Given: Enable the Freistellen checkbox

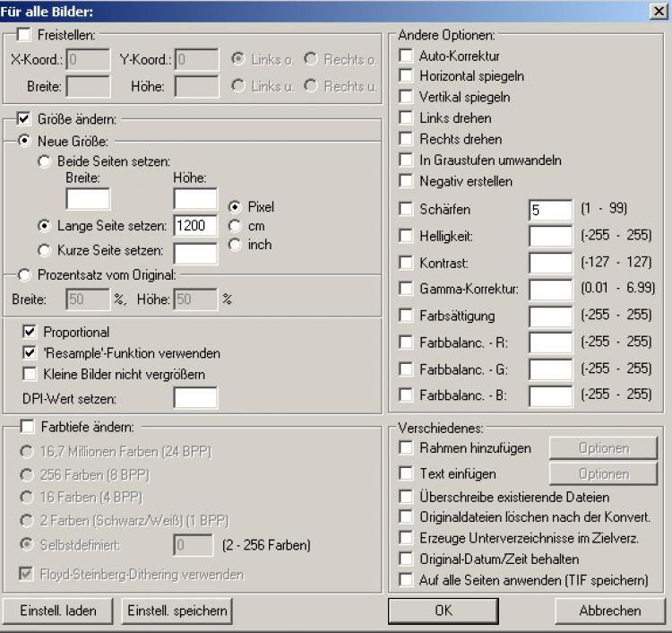Looking at the screenshot, I should click(23, 34).
